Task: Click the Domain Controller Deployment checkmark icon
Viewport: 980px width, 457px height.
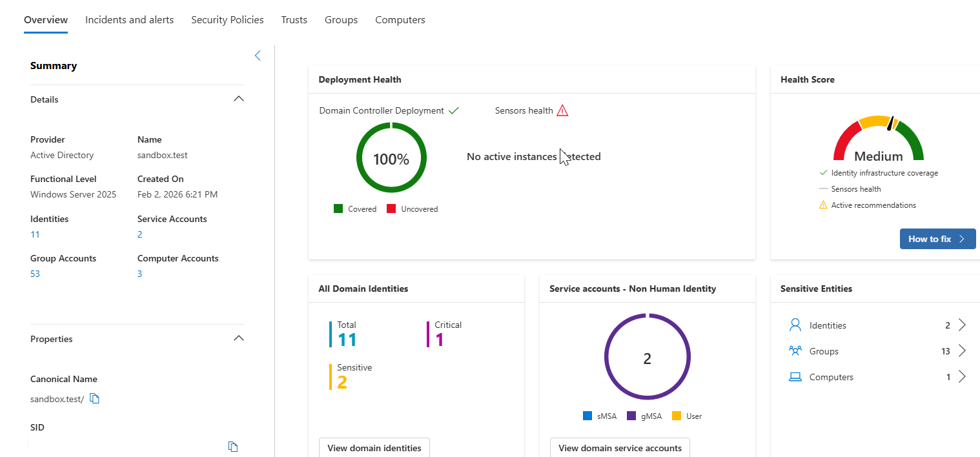Action: click(453, 110)
